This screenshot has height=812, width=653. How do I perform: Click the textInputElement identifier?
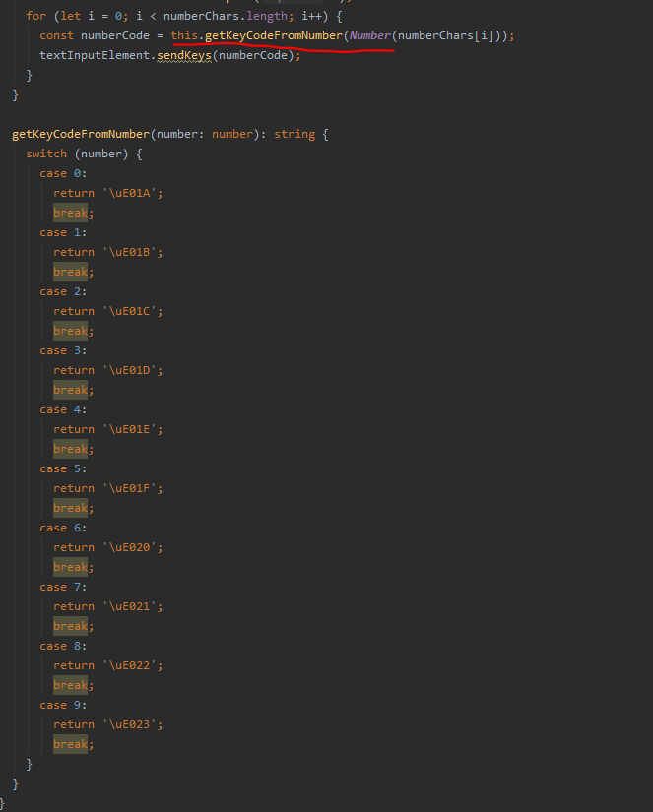[x=95, y=55]
